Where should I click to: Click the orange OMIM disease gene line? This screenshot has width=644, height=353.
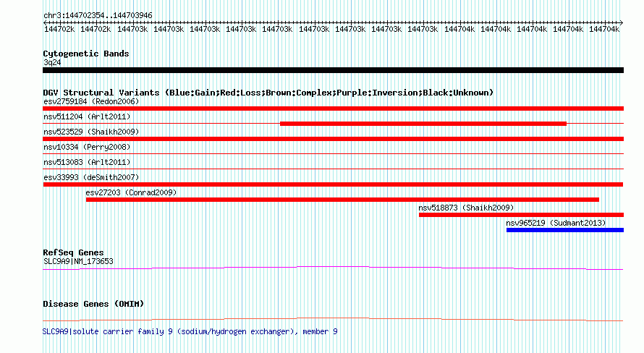(x=333, y=319)
